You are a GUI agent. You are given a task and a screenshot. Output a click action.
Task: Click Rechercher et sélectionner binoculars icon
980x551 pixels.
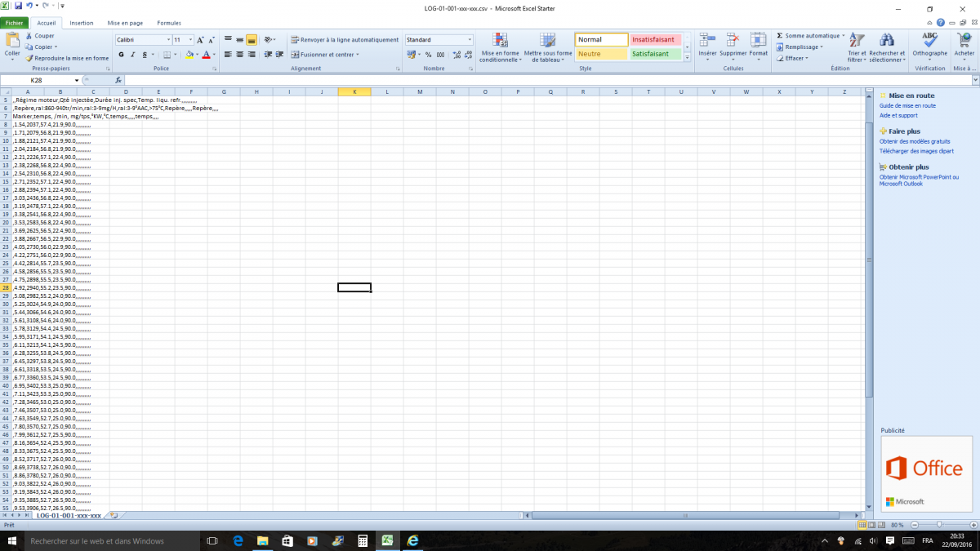(886, 40)
